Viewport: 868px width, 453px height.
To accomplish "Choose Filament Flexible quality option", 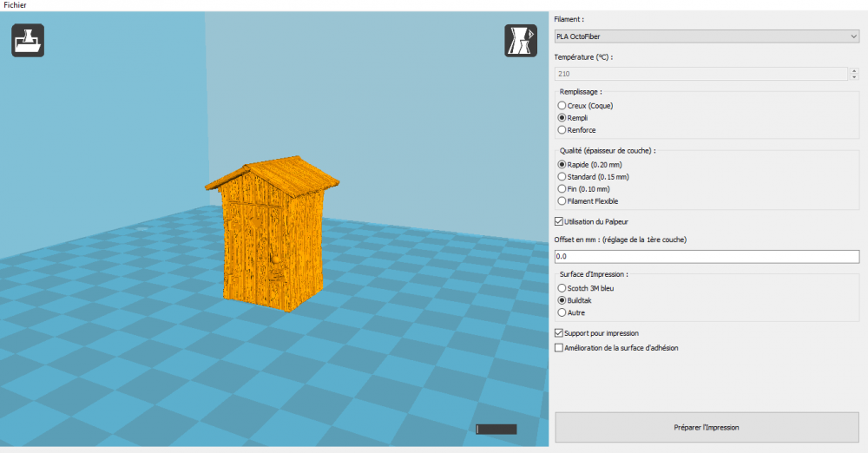I will coord(588,201).
